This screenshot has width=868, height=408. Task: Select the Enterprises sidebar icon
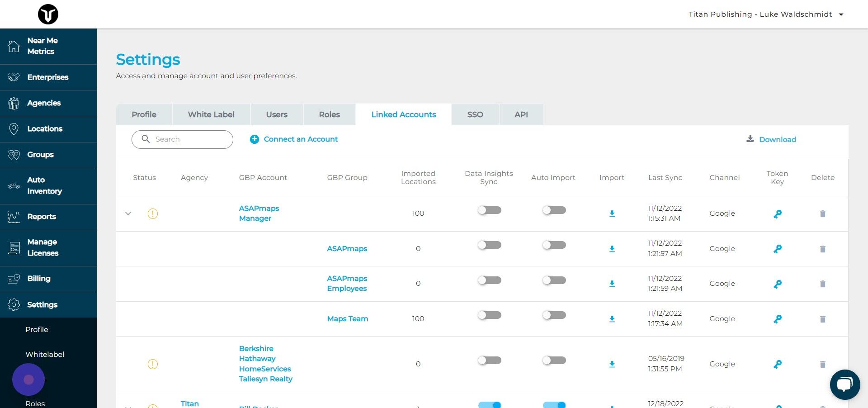click(47, 77)
